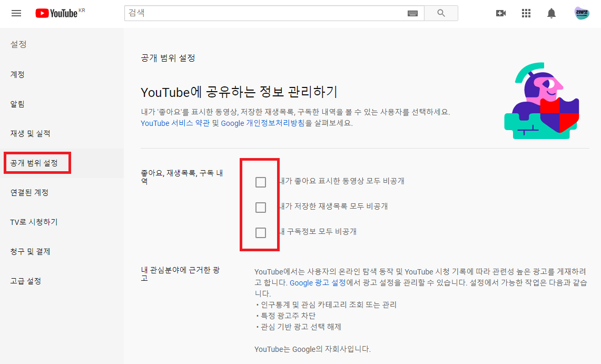Click the 특정 광고주 차단 bullet text

[288, 316]
